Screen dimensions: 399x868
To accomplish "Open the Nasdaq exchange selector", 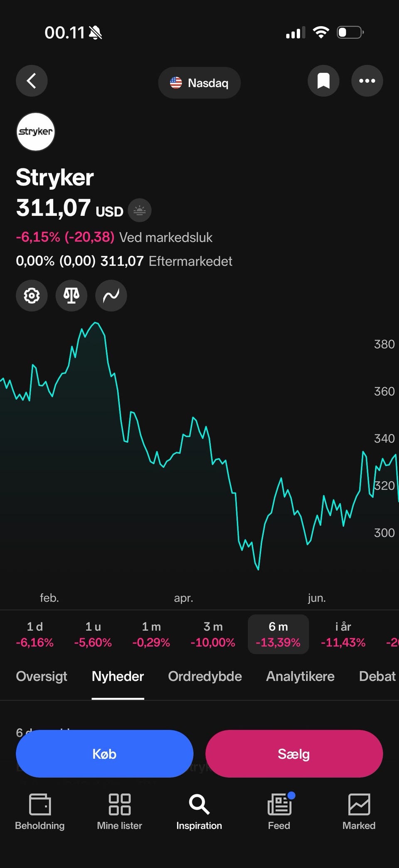I will click(x=199, y=83).
